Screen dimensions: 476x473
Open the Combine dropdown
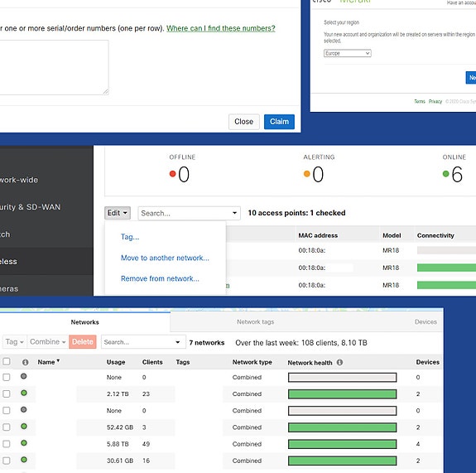48,342
